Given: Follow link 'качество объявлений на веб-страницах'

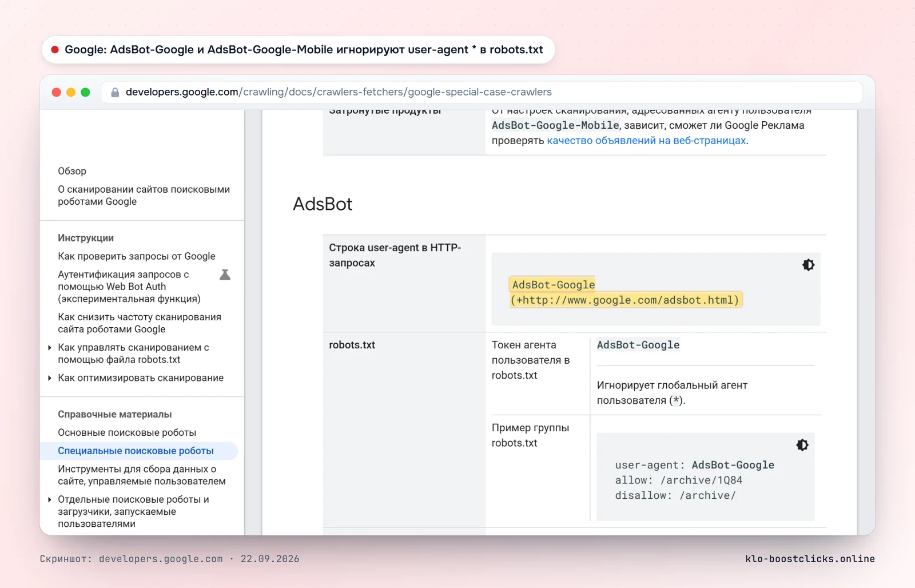Looking at the screenshot, I should pos(646,141).
